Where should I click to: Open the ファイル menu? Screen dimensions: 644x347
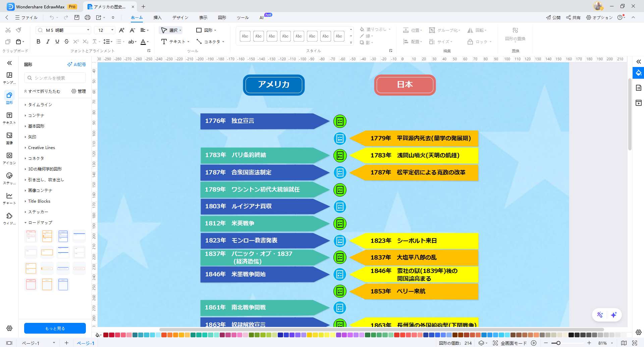(29, 17)
